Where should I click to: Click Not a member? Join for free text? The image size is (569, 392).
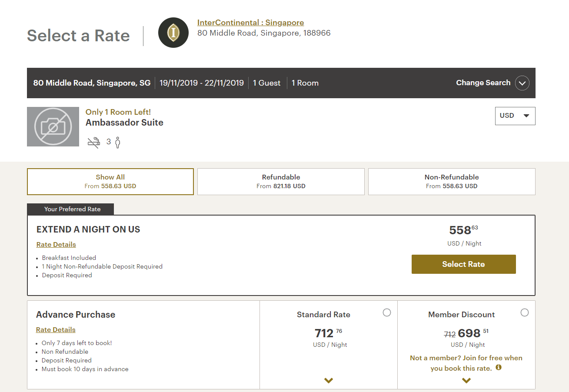[466, 363]
